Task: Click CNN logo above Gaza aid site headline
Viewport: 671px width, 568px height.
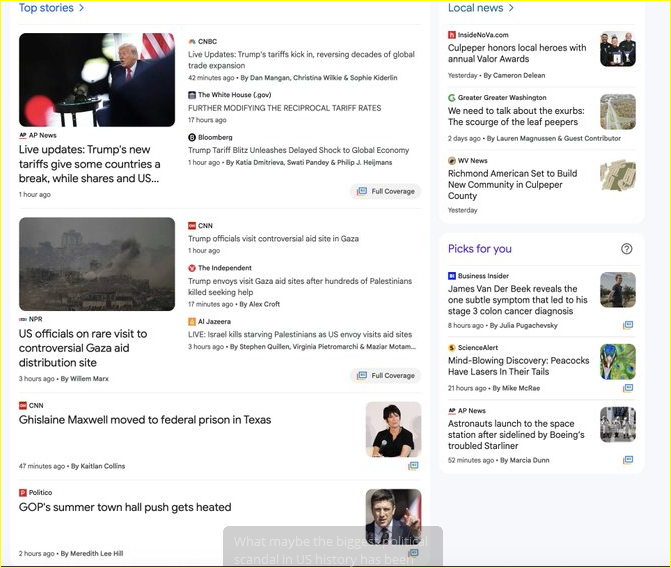Action: (192, 226)
